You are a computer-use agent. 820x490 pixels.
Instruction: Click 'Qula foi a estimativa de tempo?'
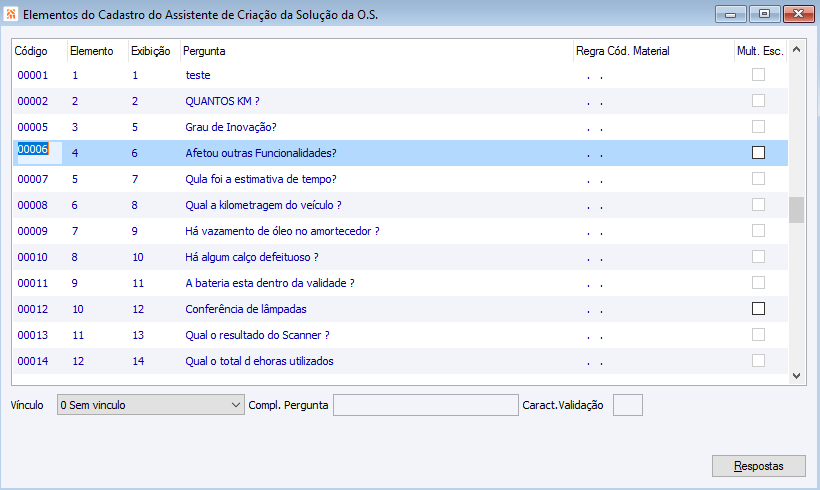pos(260,179)
